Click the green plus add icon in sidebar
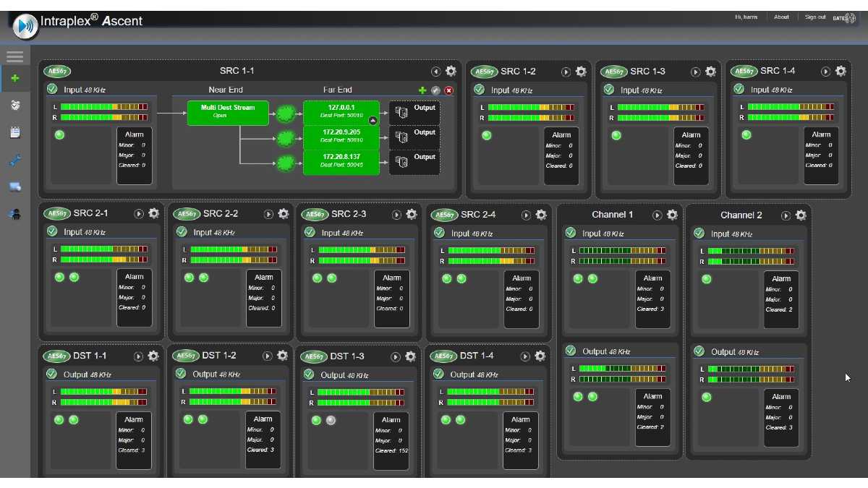 point(14,78)
